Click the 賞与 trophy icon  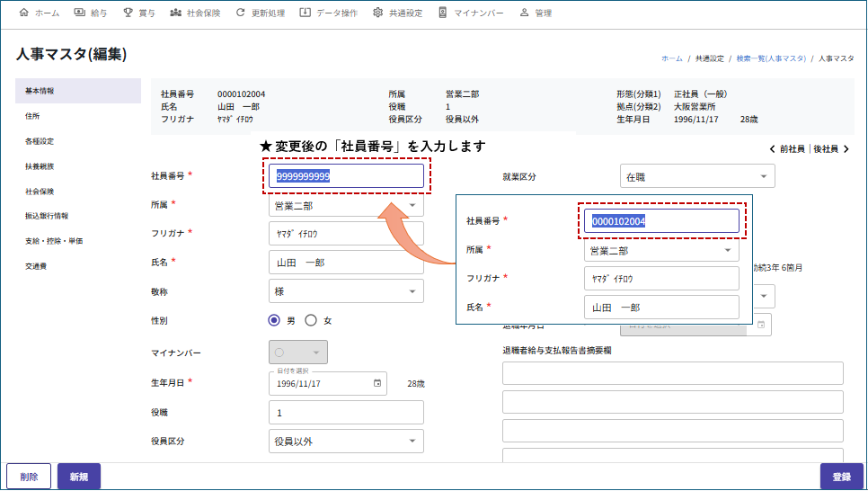point(128,13)
